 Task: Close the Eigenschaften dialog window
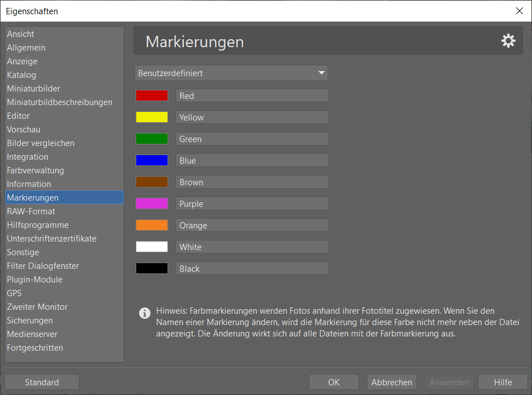coord(519,11)
